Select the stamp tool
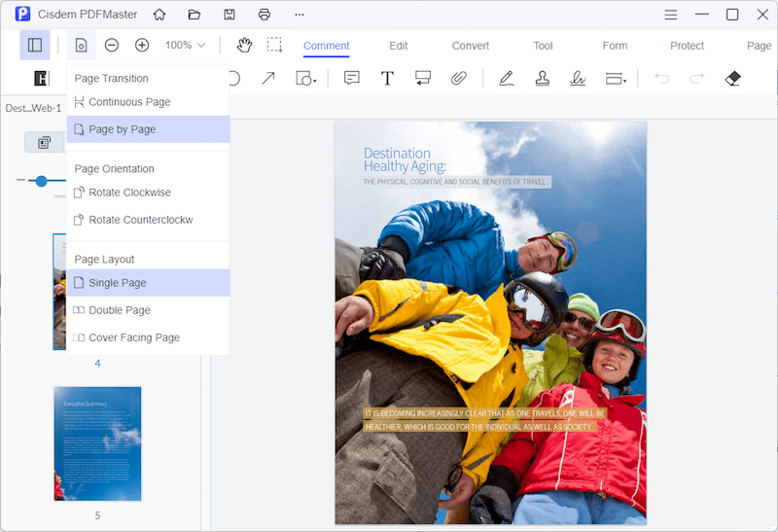Screen dimensions: 778x532 pos(543,78)
